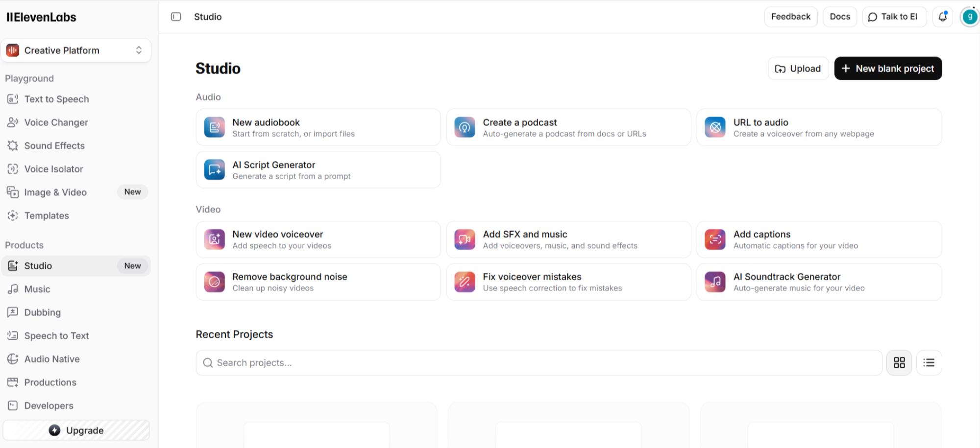The image size is (980, 448).
Task: Toggle the sidebar collapse icon
Action: pyautogui.click(x=176, y=17)
